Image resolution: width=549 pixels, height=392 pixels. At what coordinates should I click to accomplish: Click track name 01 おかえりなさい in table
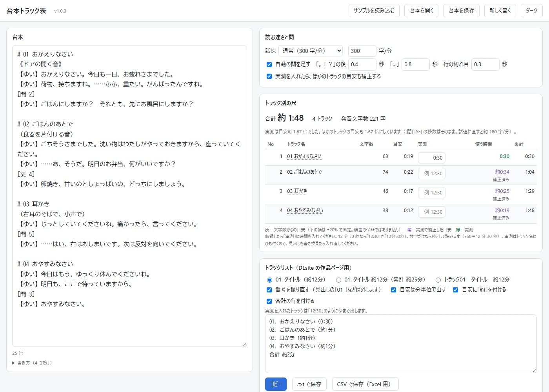(304, 156)
